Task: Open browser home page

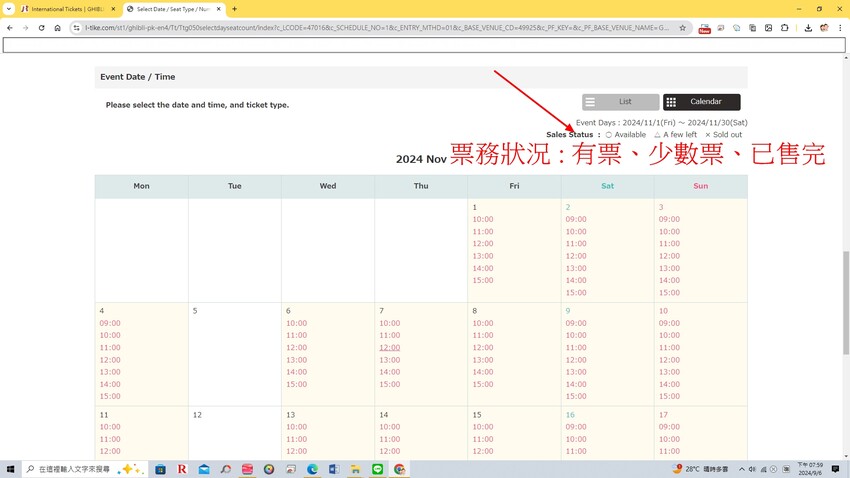Action: click(x=57, y=28)
